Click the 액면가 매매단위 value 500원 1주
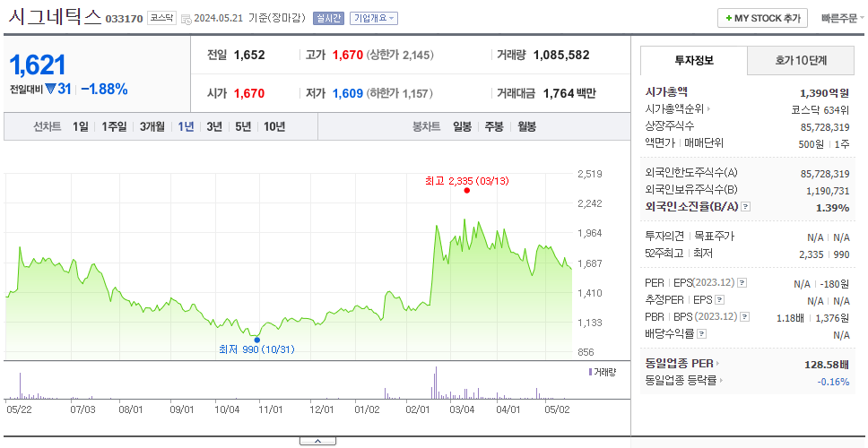This screenshot has height=448, width=868. (x=822, y=143)
